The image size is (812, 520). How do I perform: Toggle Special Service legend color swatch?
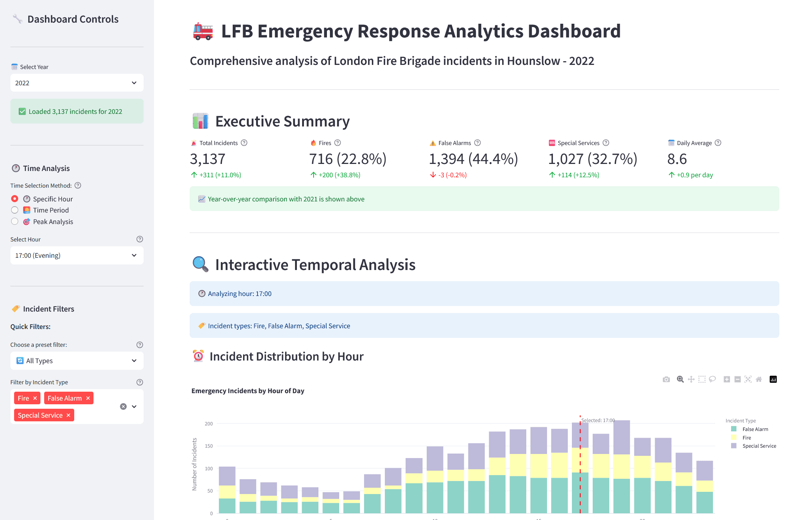pos(734,446)
